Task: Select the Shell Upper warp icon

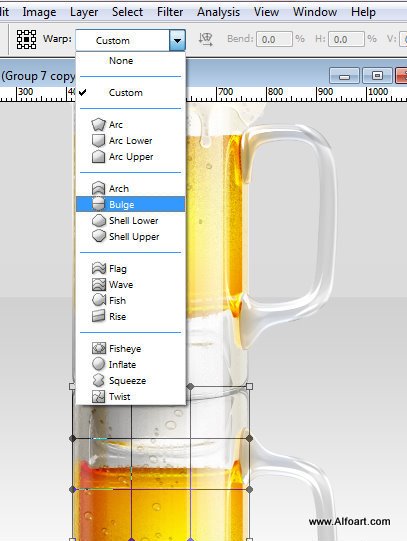Action: (99, 236)
